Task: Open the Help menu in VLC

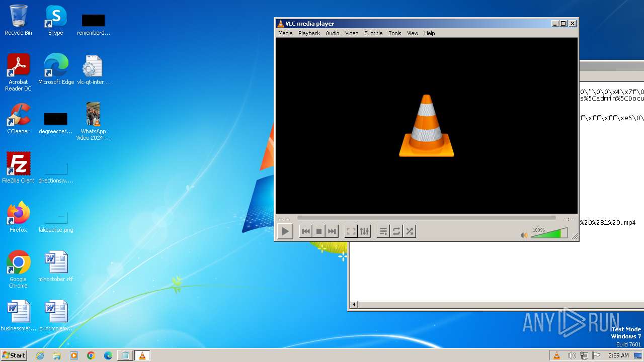Action: click(429, 33)
